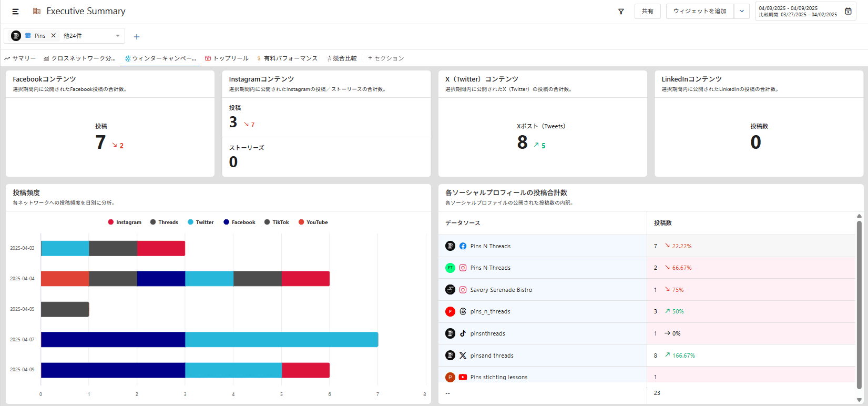Toggle Instagram series in chart legend

125,222
